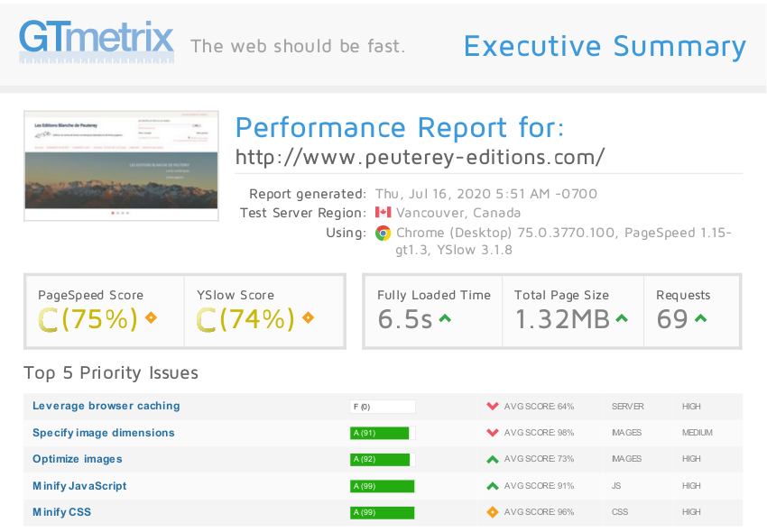This screenshot has width=767, height=532.
Task: Click the orange diamond beside PageSpeed score
Action: [x=152, y=317]
